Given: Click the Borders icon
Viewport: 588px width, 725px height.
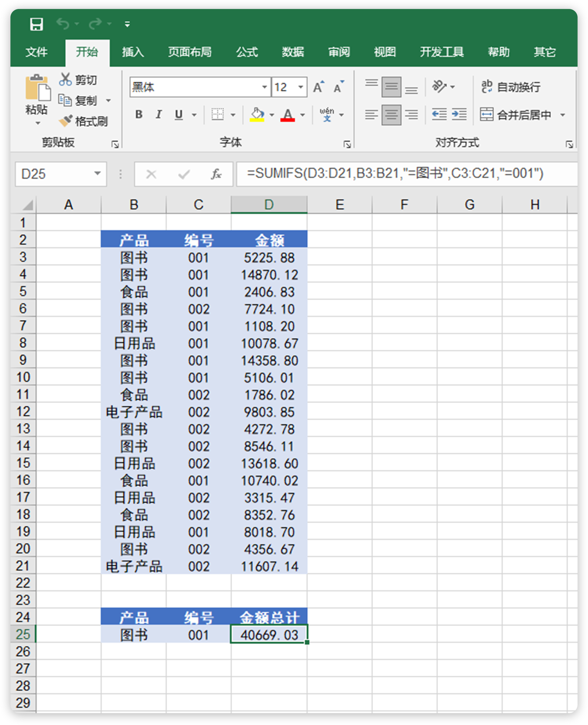Looking at the screenshot, I should tap(218, 115).
